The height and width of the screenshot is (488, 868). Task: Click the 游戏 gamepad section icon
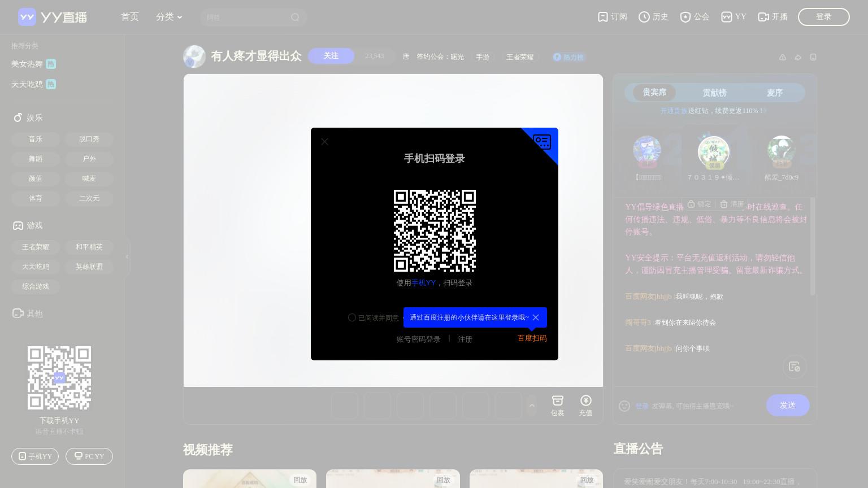[x=18, y=225]
